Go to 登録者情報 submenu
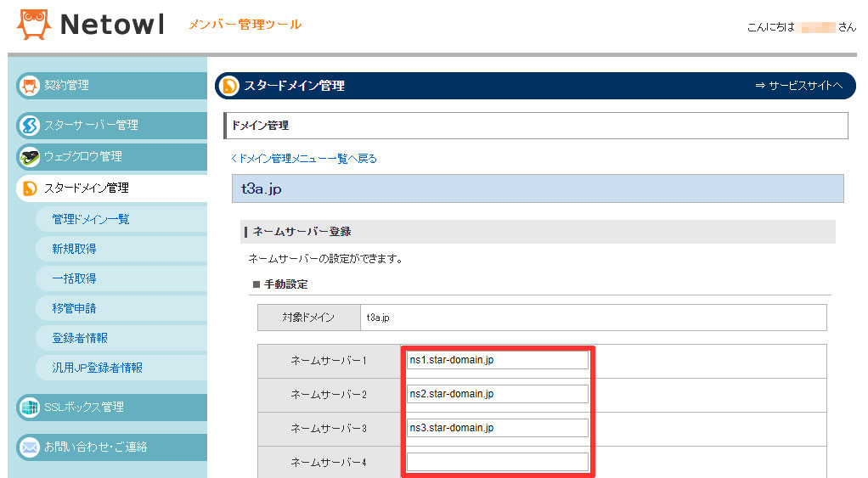This screenshot has width=868, height=478. (x=121, y=338)
